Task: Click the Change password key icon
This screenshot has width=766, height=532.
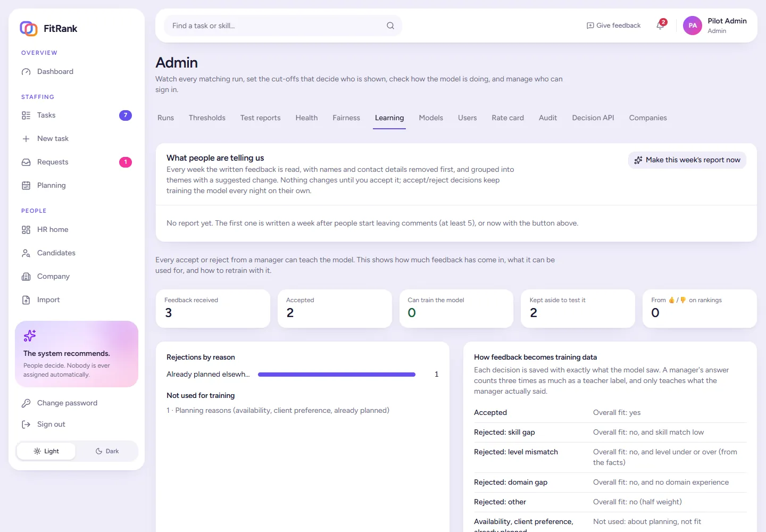Action: (x=26, y=403)
